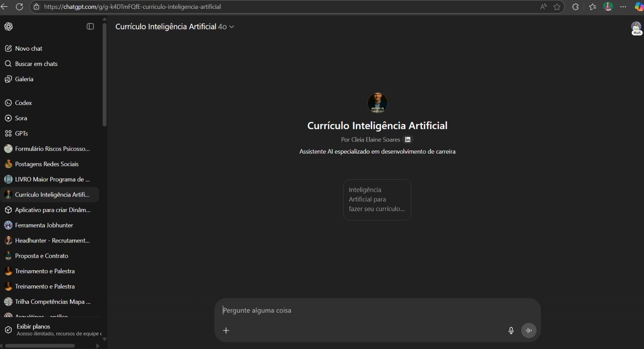The image size is (644, 349).
Task: Click the sidebar scrollbar up arrow
Action: (x=105, y=19)
